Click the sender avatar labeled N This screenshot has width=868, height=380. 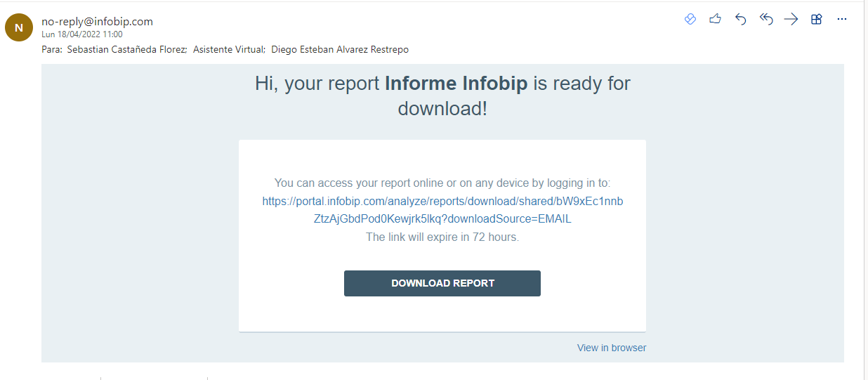19,28
